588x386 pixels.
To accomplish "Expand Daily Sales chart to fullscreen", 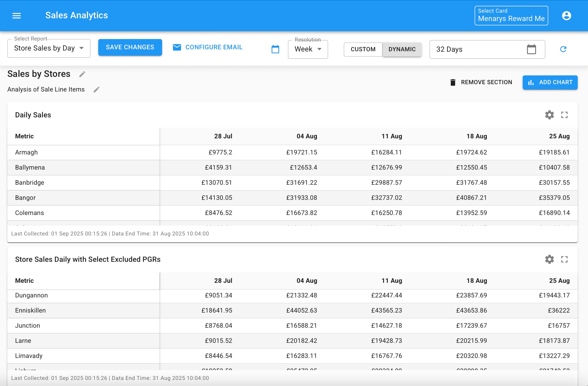I will click(x=564, y=115).
